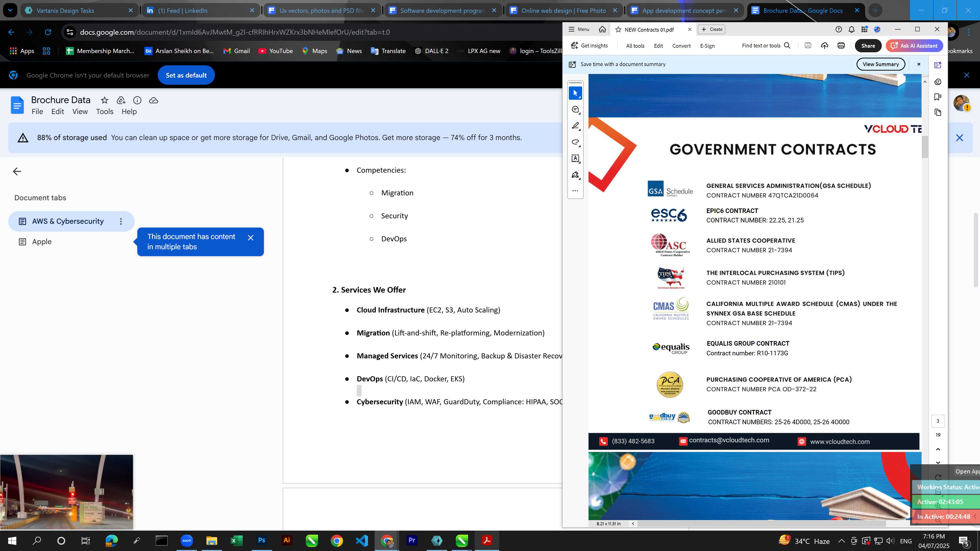This screenshot has width=980, height=551.
Task: Switch to Vartanix Design Tasks browser tab
Action: 79,10
